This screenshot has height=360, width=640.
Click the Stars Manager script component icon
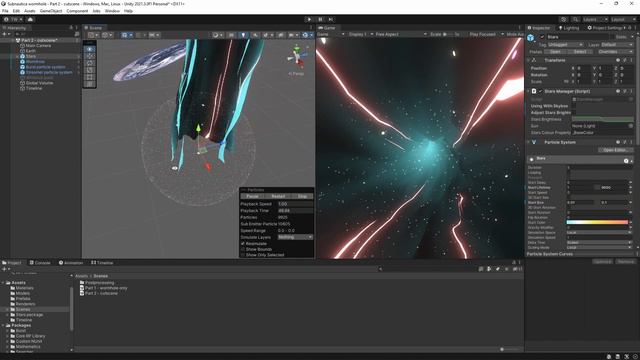pyautogui.click(x=534, y=91)
